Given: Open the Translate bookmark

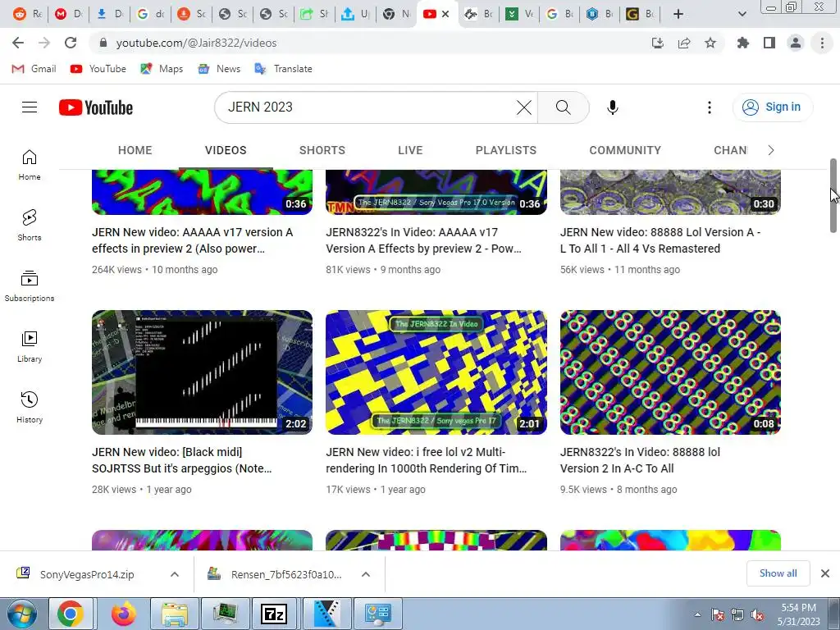Looking at the screenshot, I should (x=283, y=69).
